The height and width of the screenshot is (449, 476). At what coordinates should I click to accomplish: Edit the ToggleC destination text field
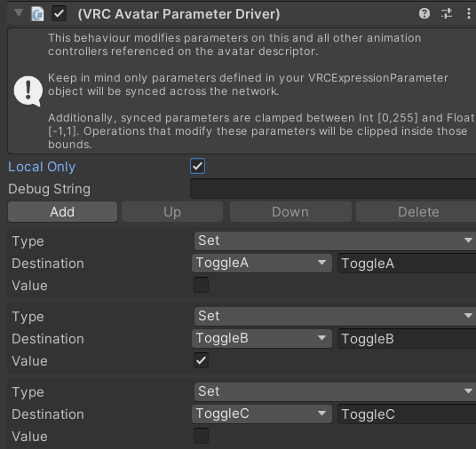tap(407, 414)
